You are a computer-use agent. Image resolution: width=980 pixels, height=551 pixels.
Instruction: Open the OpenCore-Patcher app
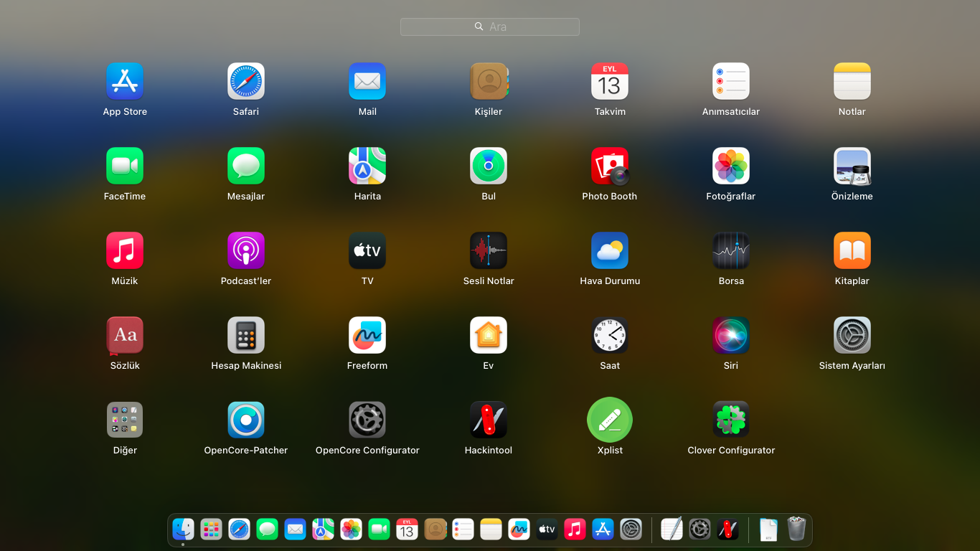click(x=246, y=420)
